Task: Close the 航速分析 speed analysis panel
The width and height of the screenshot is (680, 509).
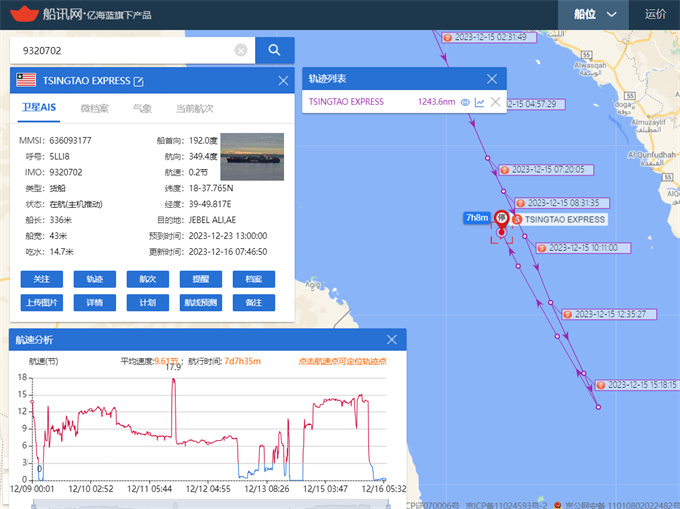Action: click(x=391, y=340)
